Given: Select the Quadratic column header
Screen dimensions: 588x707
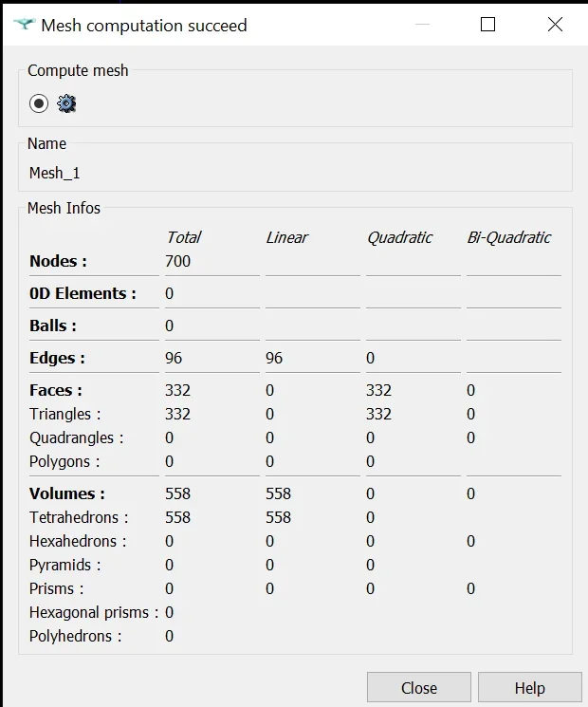Looking at the screenshot, I should (399, 237).
